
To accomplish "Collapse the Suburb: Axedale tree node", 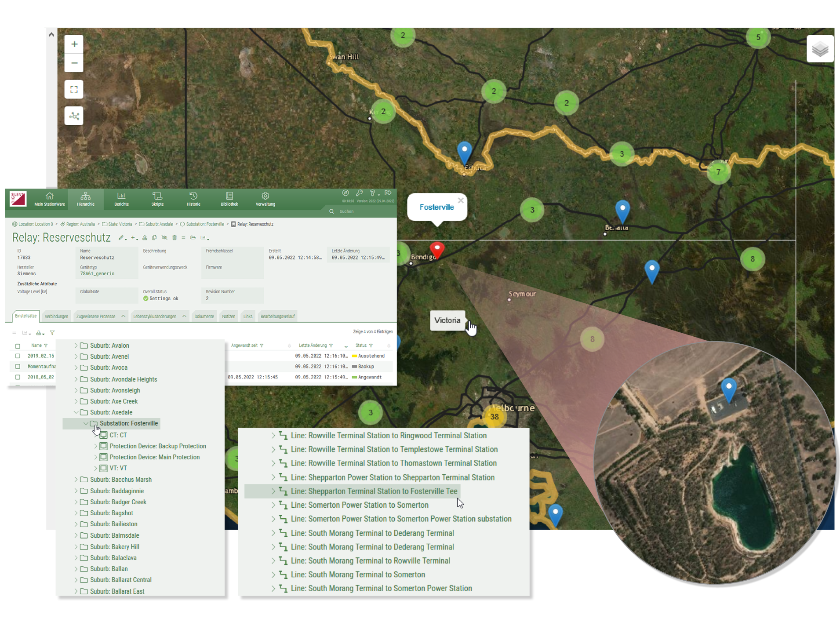I will point(76,412).
